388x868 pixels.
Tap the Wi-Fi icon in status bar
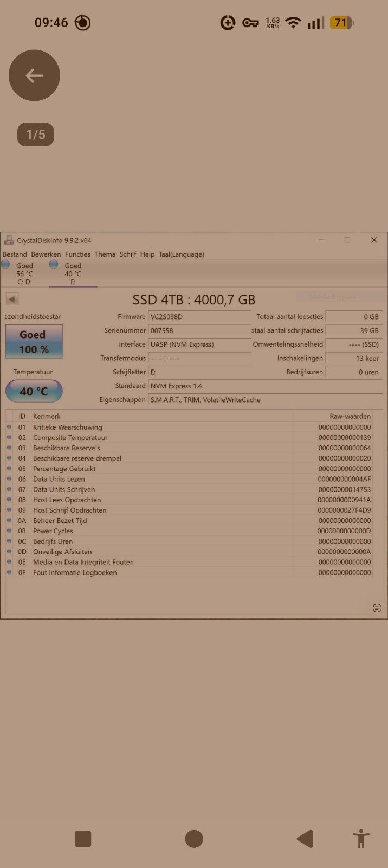[293, 23]
